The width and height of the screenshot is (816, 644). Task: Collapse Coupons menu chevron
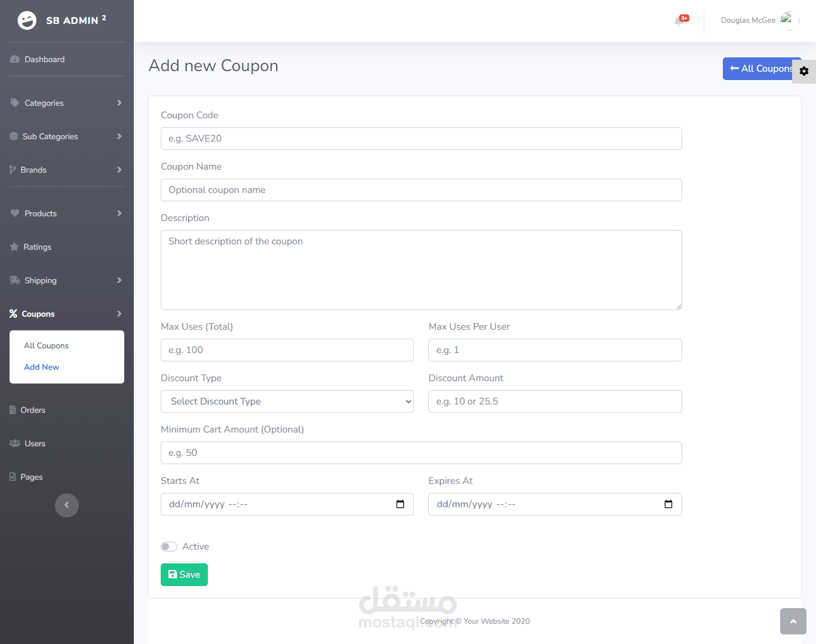point(119,314)
